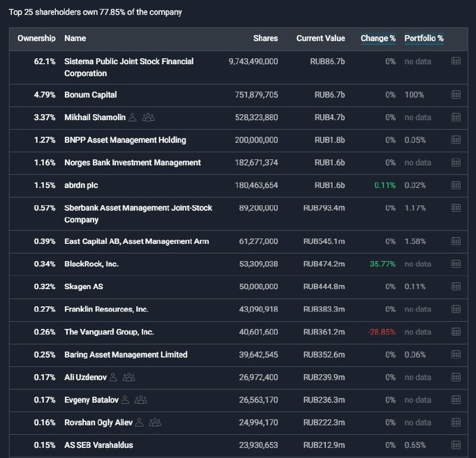The width and height of the screenshot is (476, 458).
Task: Click the single-person icon next to Rovshan Ogly Aliev
Action: point(139,422)
